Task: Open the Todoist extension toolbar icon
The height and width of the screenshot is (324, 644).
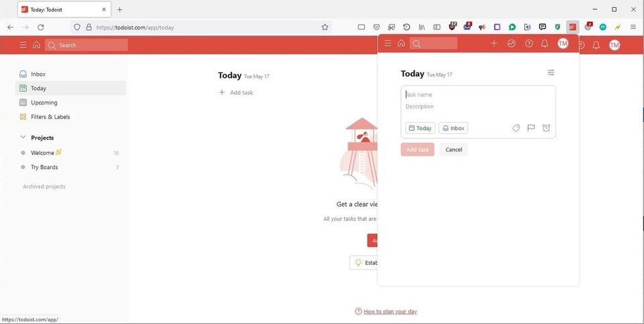Action: click(572, 27)
